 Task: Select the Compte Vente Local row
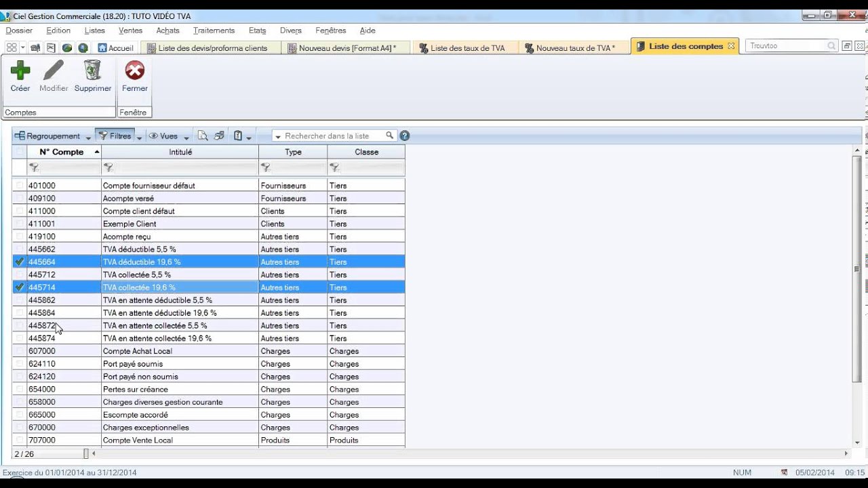coord(209,440)
